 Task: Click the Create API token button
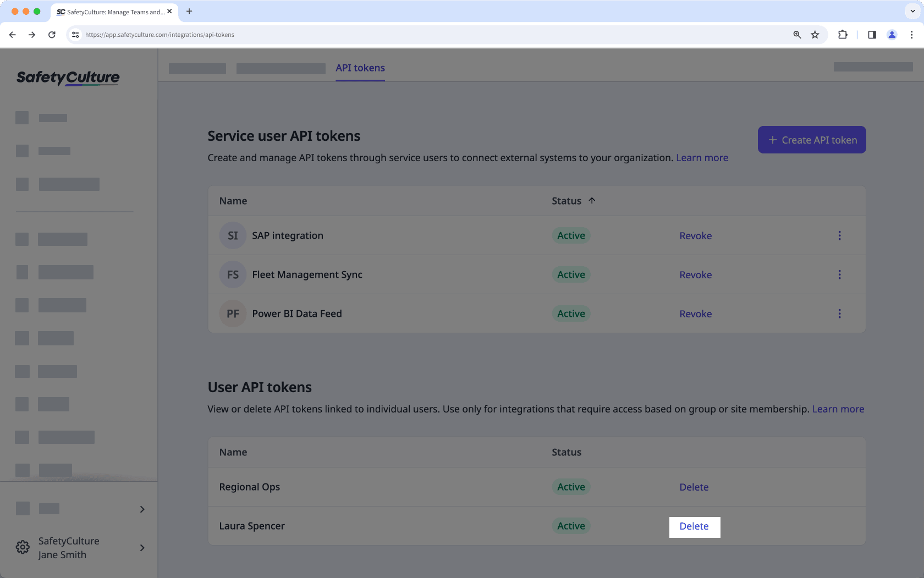[x=811, y=140]
